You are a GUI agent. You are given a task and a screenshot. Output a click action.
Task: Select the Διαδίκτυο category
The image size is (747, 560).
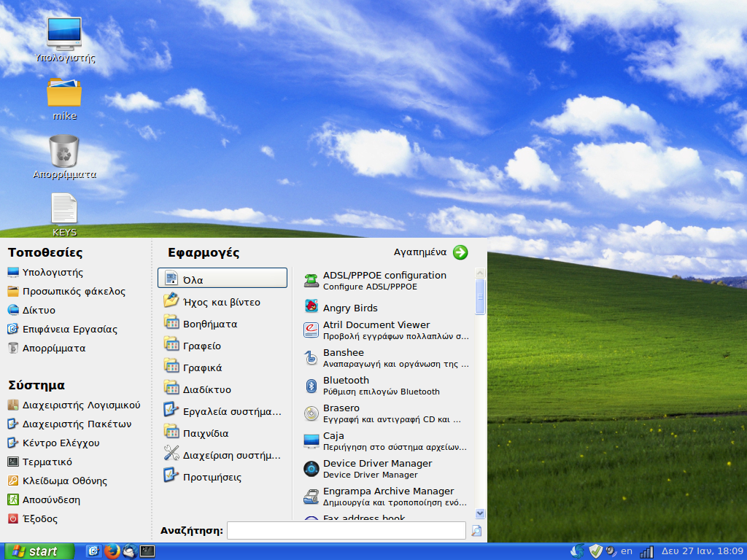[222, 389]
